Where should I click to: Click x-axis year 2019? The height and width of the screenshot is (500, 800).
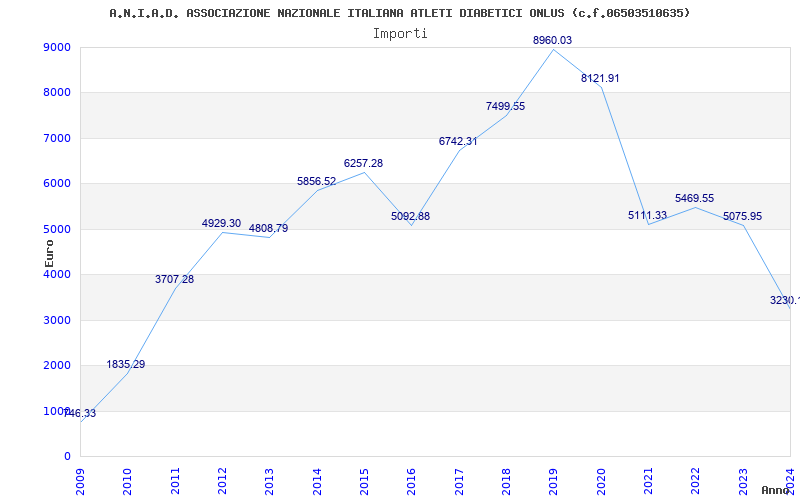(x=554, y=482)
